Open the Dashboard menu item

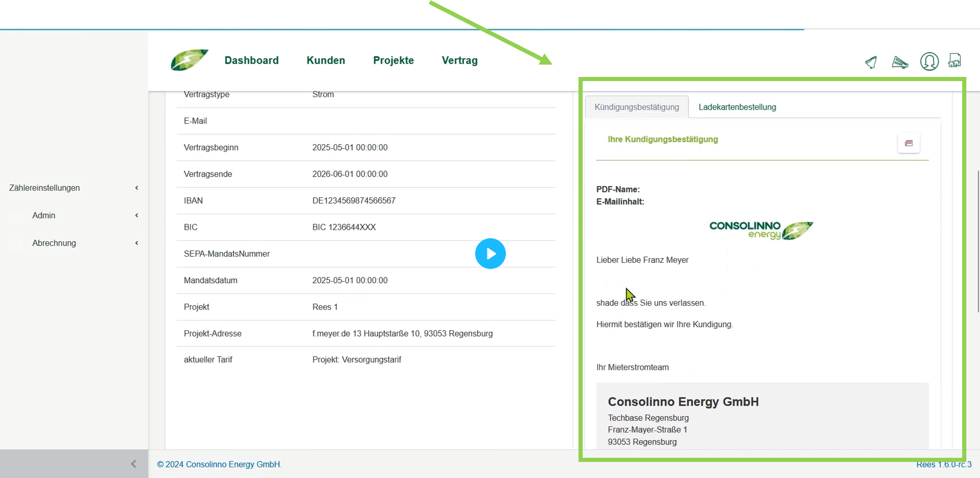click(252, 60)
